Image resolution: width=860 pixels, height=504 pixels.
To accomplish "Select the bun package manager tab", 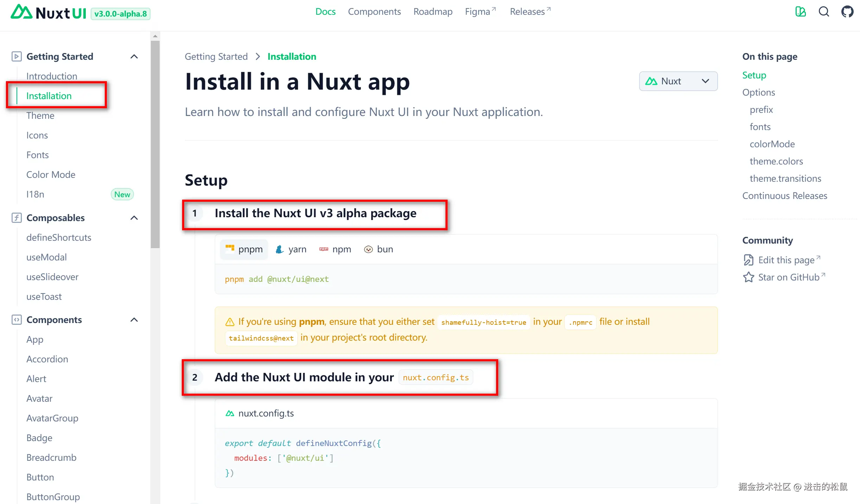I will (x=378, y=249).
